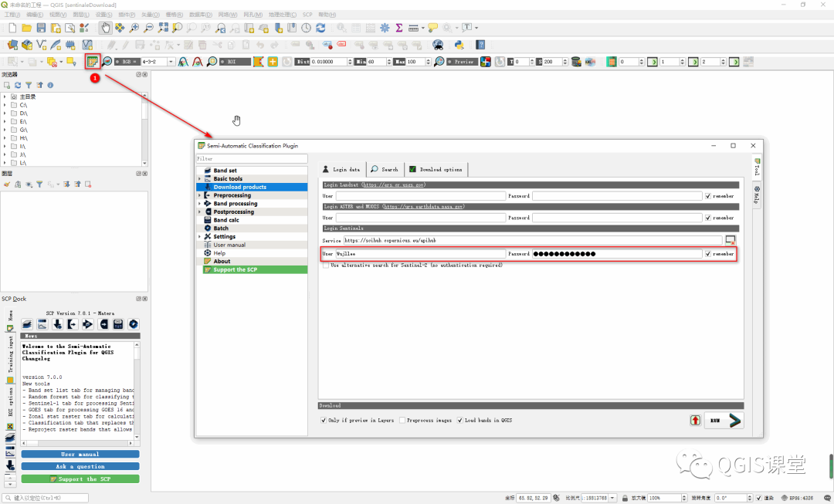Toggle Only if preview in Layers
Screen dimensions: 834x504
[324, 421]
